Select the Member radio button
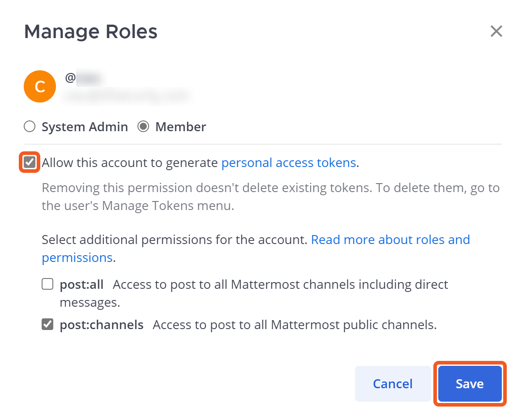Image resolution: width=526 pixels, height=420 pixels. click(143, 127)
